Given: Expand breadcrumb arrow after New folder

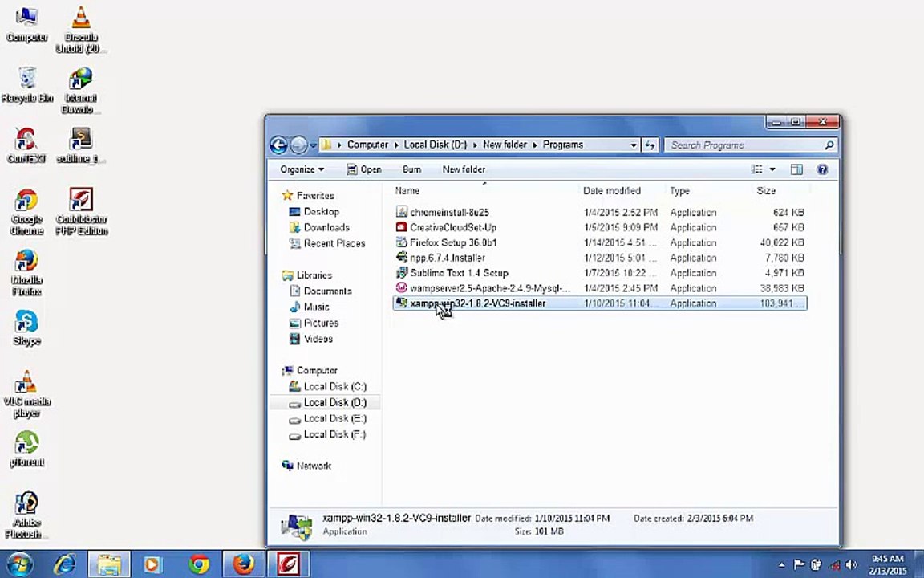Looking at the screenshot, I should [534, 144].
